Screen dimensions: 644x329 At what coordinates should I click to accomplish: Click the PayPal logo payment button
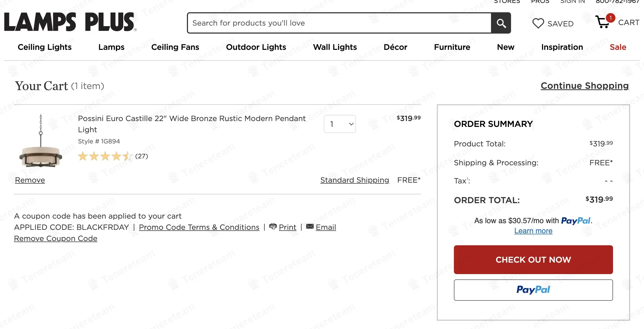pyautogui.click(x=533, y=290)
